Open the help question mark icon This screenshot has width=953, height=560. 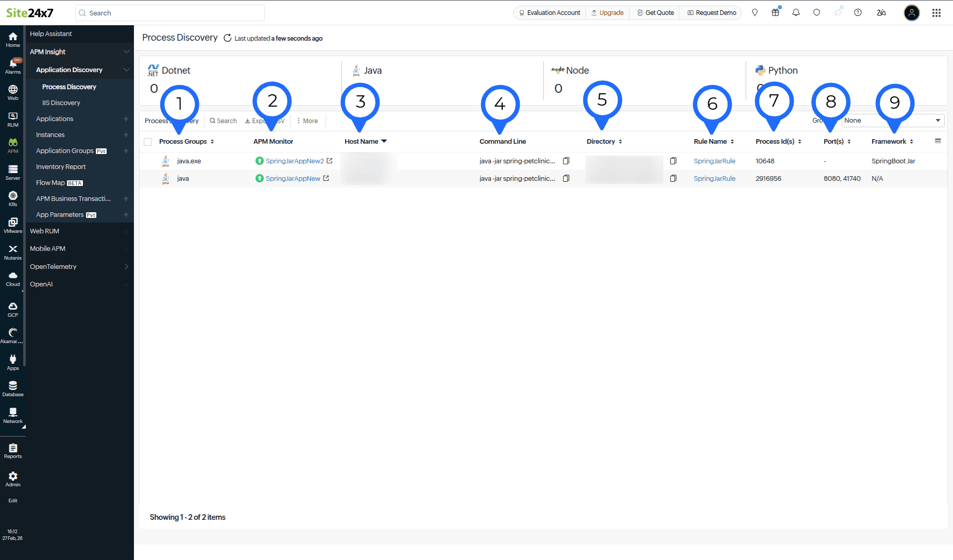click(x=858, y=13)
